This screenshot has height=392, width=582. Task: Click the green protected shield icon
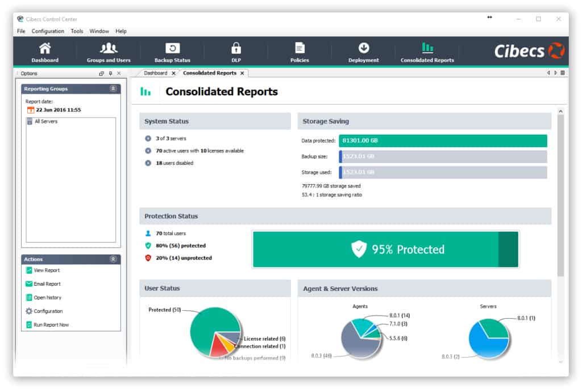[148, 246]
